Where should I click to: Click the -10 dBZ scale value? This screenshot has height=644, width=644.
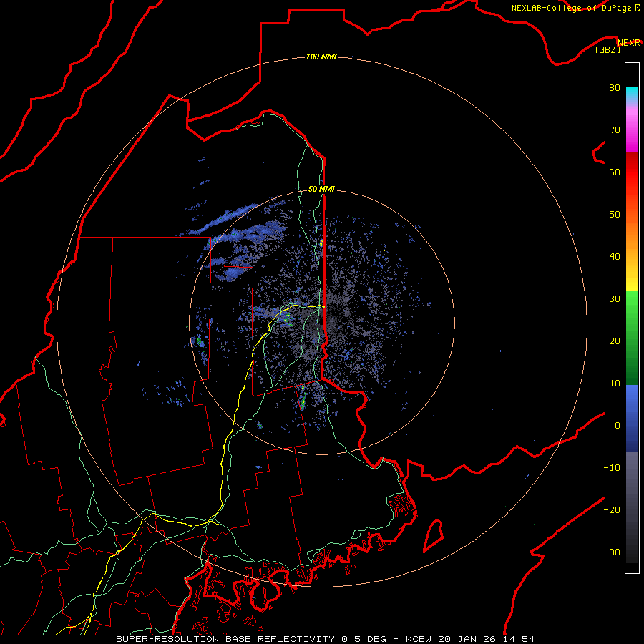pyautogui.click(x=612, y=468)
